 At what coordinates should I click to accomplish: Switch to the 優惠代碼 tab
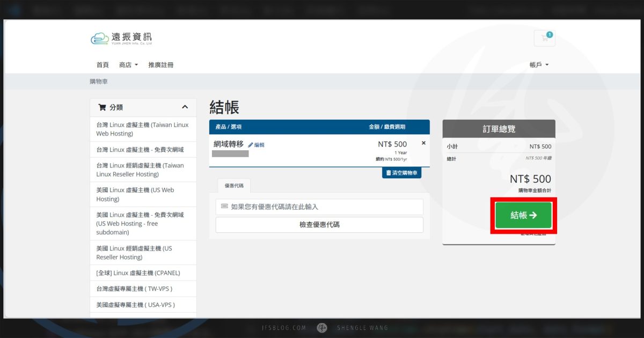234,187
